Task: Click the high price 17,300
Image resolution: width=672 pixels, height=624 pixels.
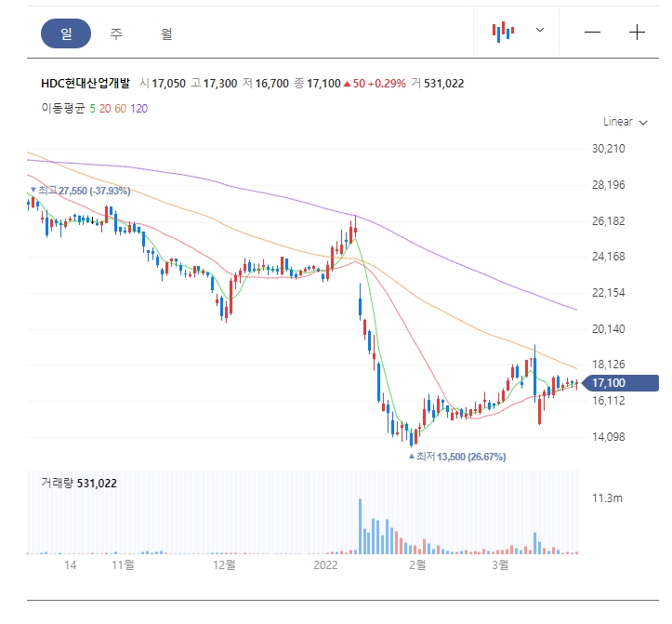Action: (x=220, y=83)
